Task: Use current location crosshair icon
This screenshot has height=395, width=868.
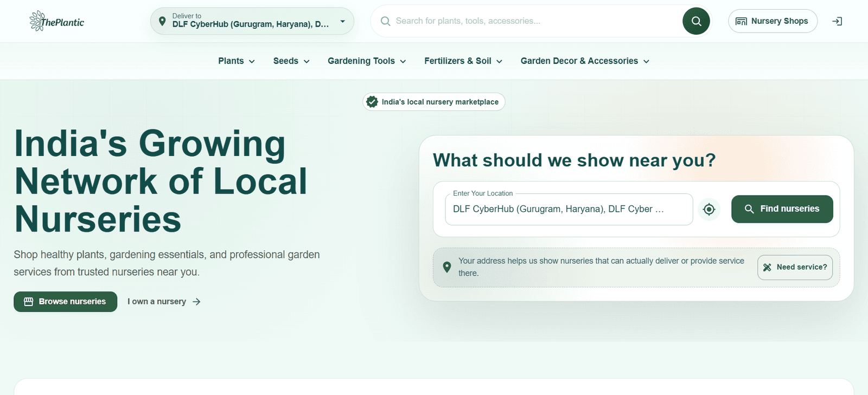Action: 709,209
